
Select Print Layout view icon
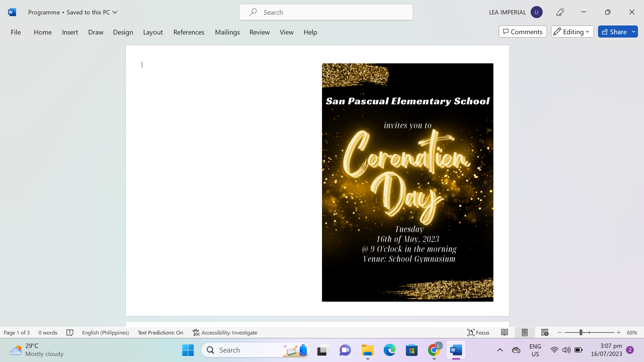[525, 333]
